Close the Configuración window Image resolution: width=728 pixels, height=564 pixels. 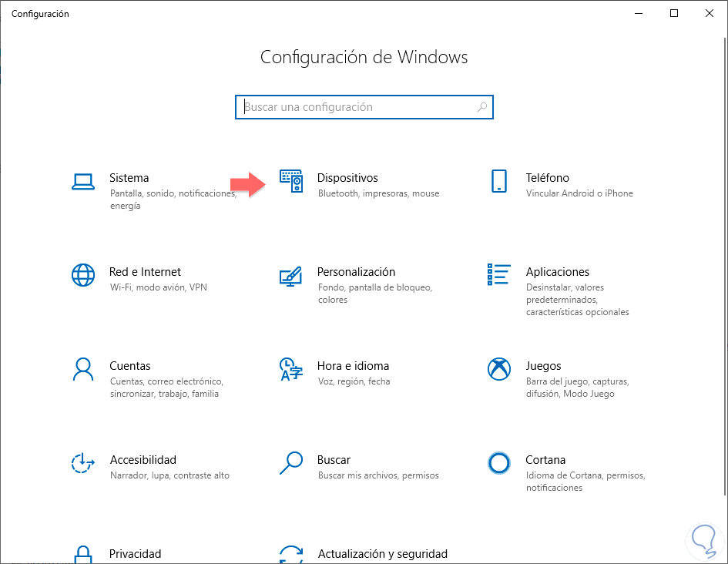pyautogui.click(x=710, y=13)
